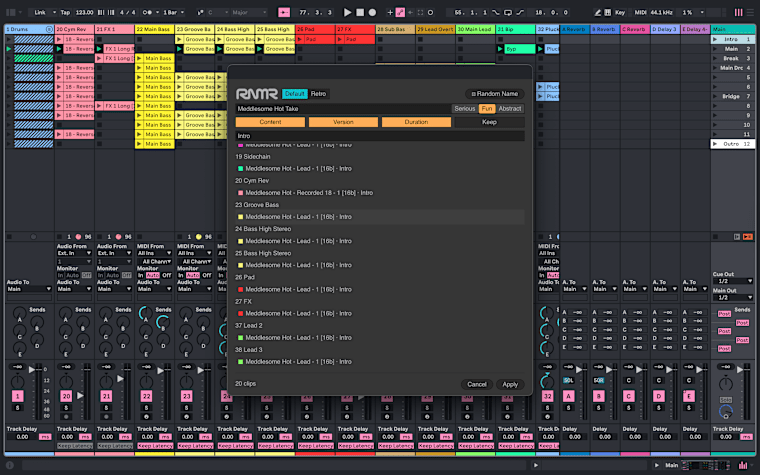Toggle the computer MIDI keyboard icon
Screen dimensions: 760x475
click(607, 12)
